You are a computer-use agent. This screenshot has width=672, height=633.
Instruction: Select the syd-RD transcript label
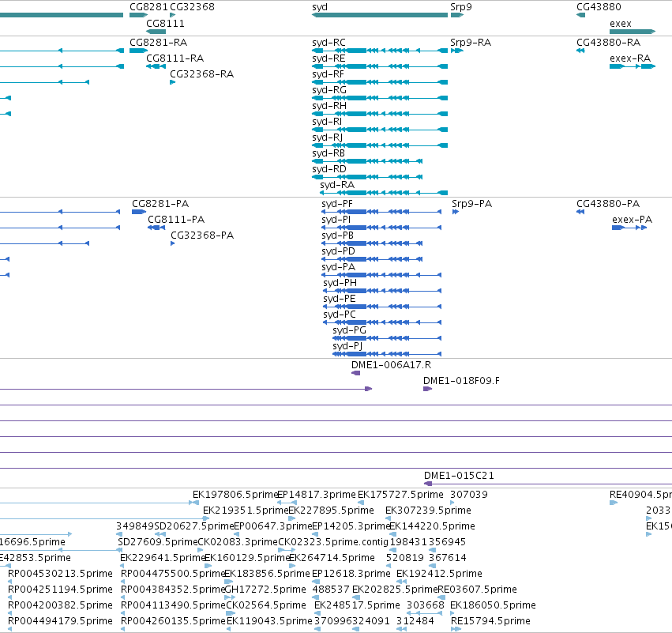pyautogui.click(x=329, y=169)
